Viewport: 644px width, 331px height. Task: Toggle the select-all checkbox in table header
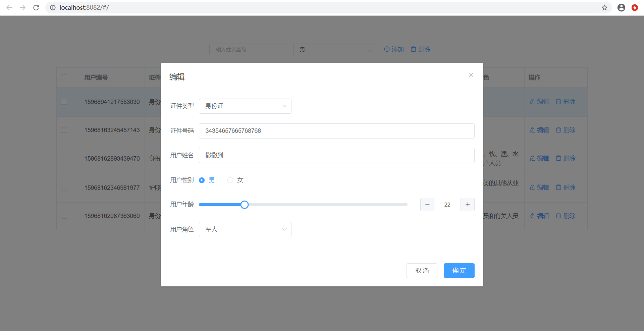[64, 77]
